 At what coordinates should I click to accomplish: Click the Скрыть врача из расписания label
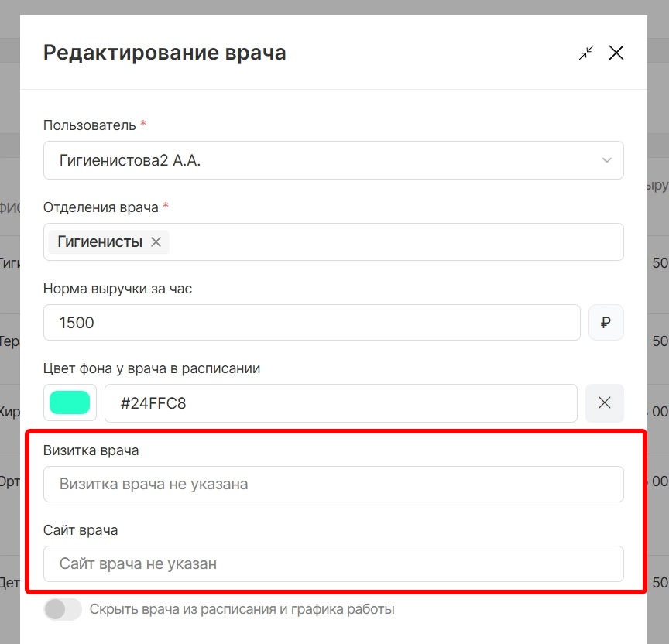click(242, 609)
